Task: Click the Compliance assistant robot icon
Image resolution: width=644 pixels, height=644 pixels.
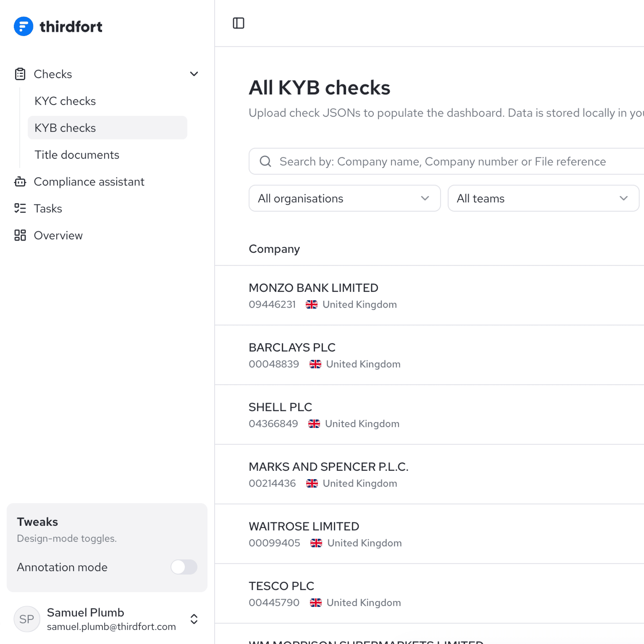Action: coord(20,182)
